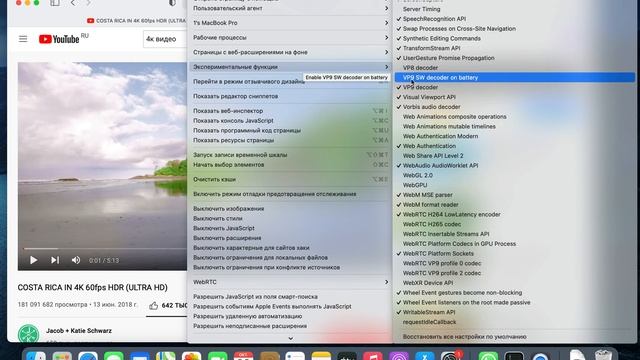This screenshot has width=640, height=360.
Task: Go to the YouTube home logo
Action: [x=59, y=39]
